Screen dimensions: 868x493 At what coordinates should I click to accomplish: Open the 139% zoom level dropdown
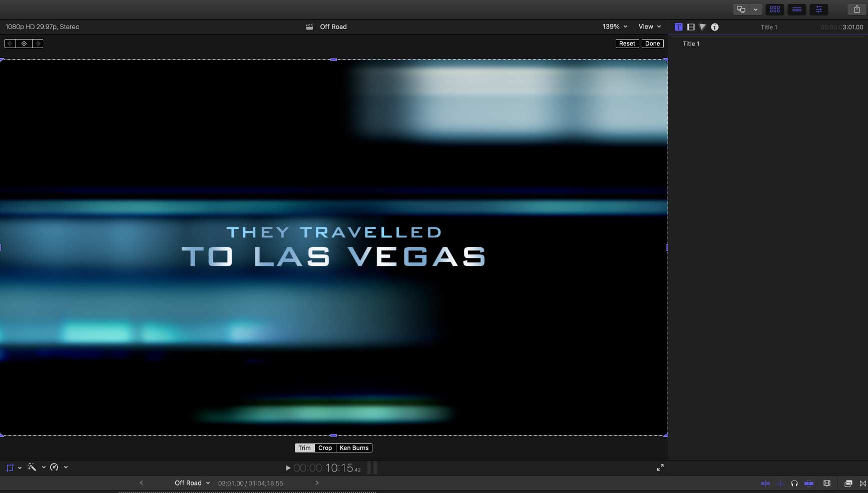pyautogui.click(x=615, y=27)
